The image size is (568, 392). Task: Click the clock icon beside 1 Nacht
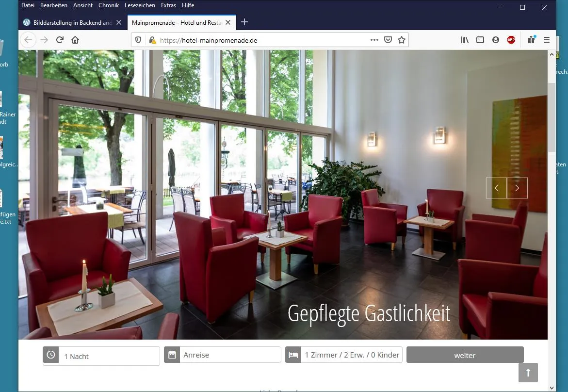point(51,355)
